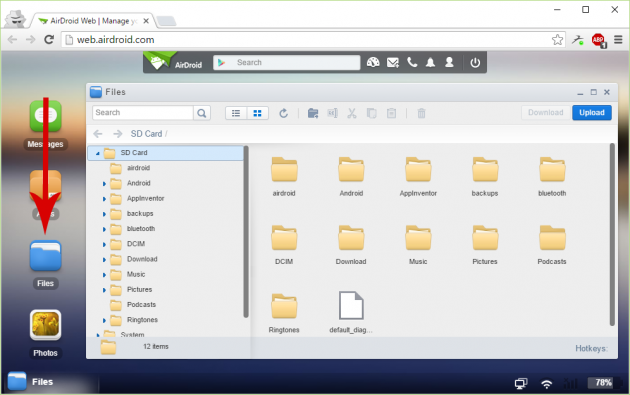Select the default_diag file

(x=351, y=312)
